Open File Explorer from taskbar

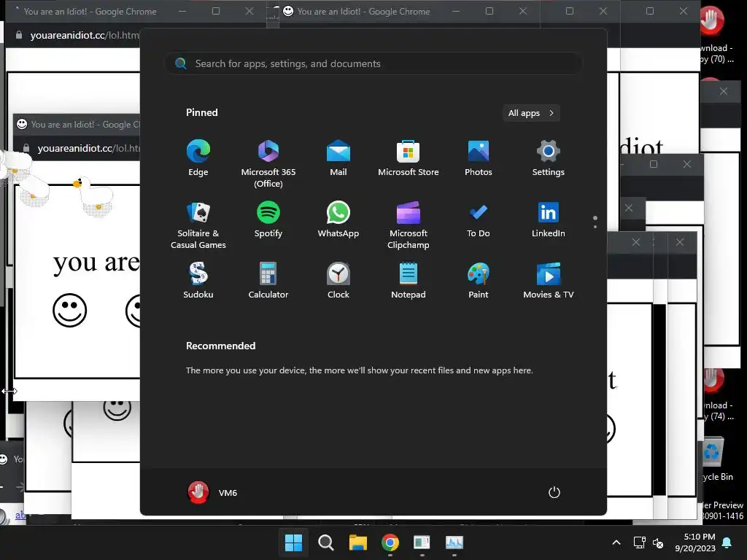pyautogui.click(x=357, y=542)
